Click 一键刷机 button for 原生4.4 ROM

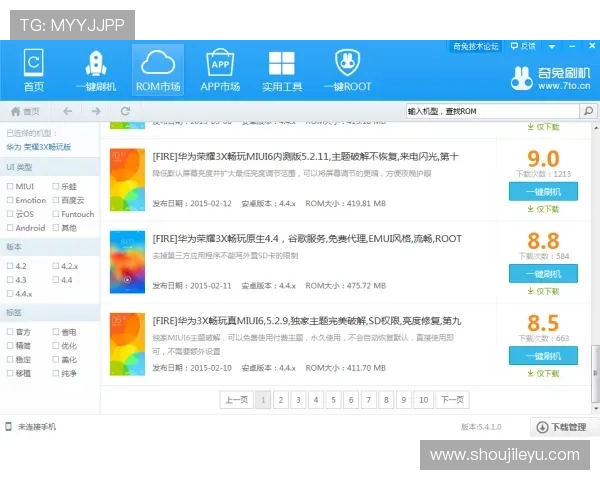(543, 274)
